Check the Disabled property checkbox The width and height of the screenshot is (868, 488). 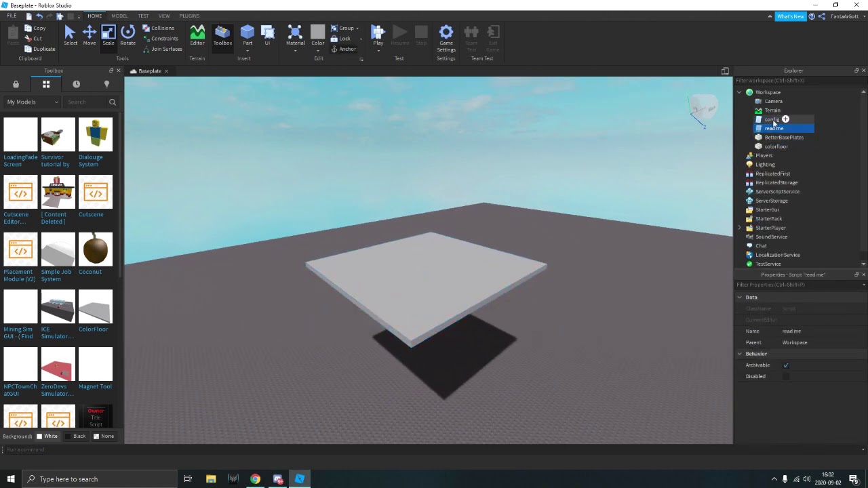point(786,377)
